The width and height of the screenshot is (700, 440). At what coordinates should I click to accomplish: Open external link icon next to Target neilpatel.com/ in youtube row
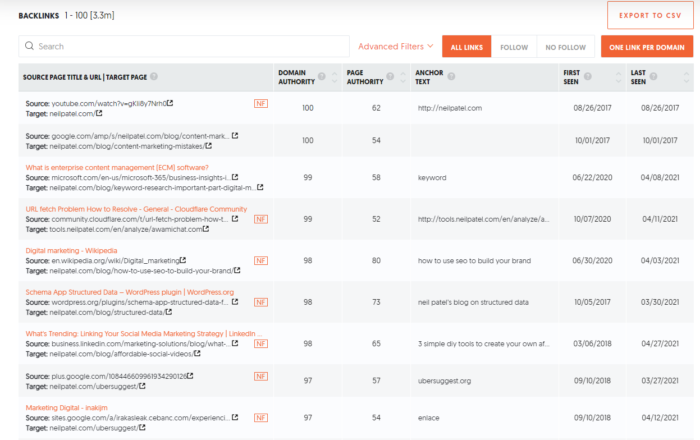pyautogui.click(x=99, y=113)
